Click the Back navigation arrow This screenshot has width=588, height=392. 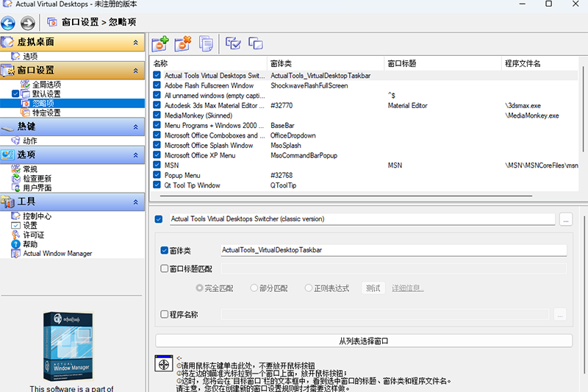point(8,23)
